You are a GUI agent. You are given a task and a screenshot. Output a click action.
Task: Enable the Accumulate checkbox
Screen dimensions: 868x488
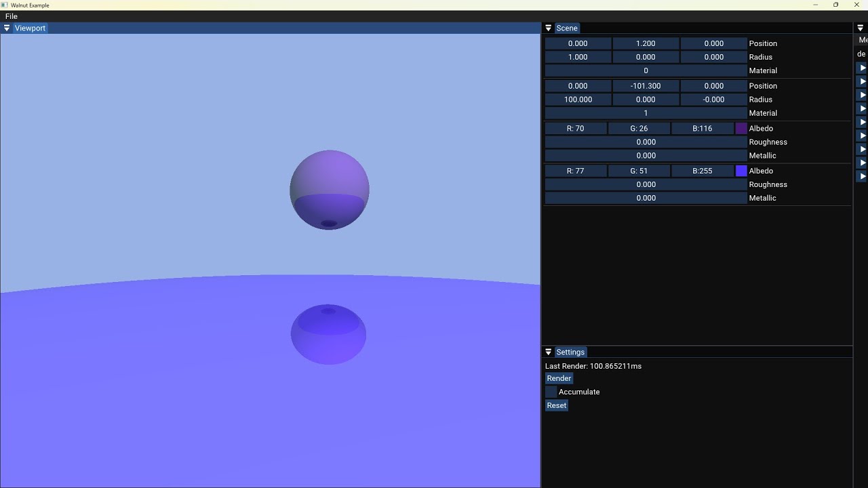pyautogui.click(x=551, y=392)
